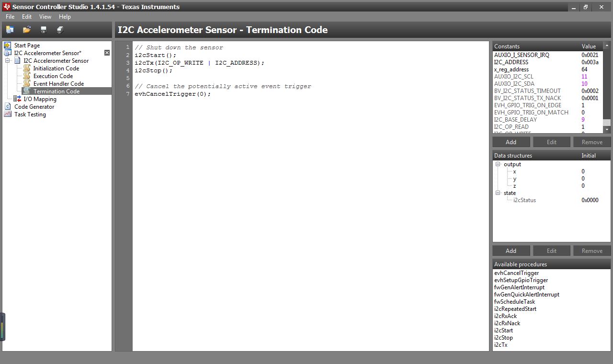
Task: Select the i2cRepeatedStart procedure
Action: coord(515,309)
